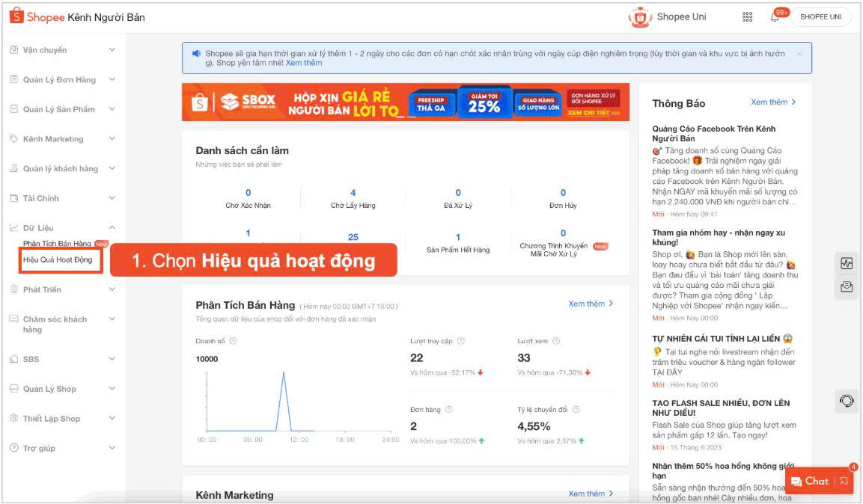Expand the Vận chuyển sidebar section

pyautogui.click(x=112, y=50)
